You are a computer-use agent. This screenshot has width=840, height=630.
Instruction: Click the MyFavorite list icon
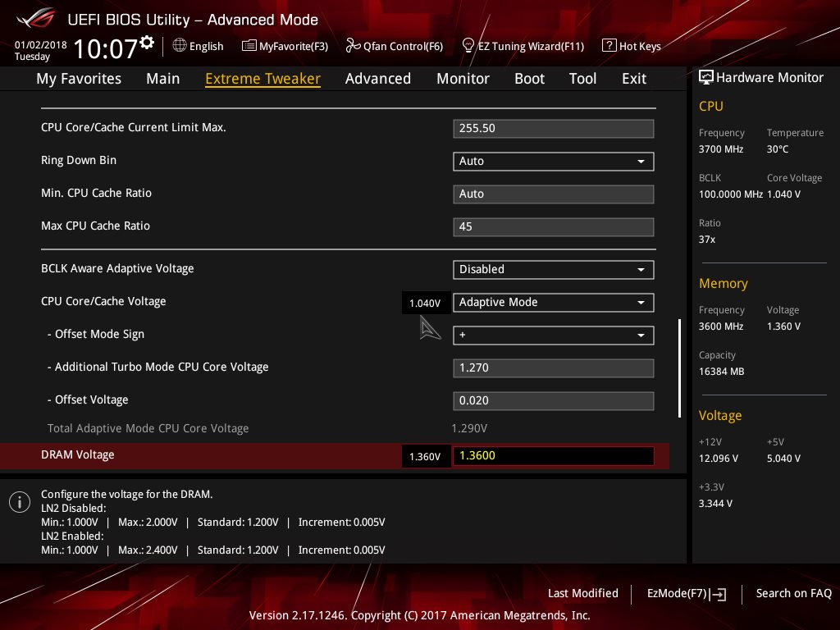(249, 46)
